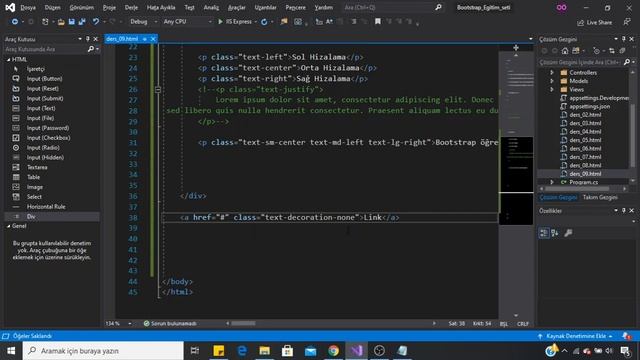This screenshot has height=360, width=640.
Task: Expand the Views folder
Action: click(552, 89)
